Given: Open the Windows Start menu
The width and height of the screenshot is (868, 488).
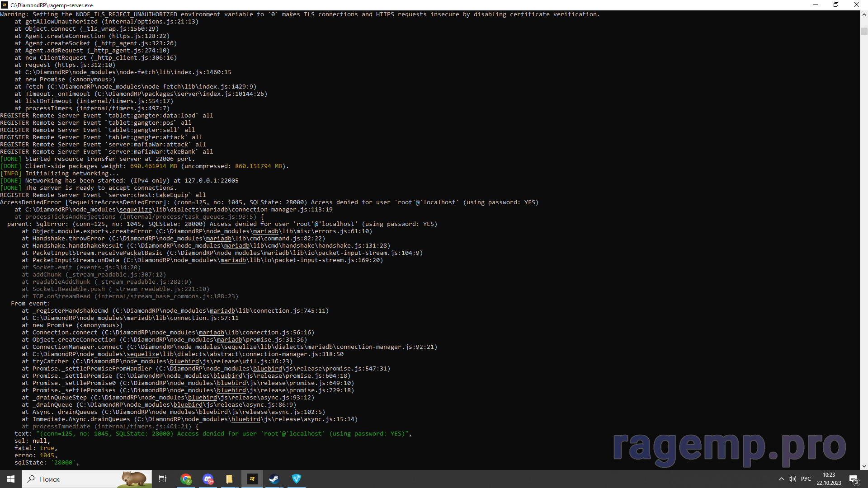Looking at the screenshot, I should [11, 479].
